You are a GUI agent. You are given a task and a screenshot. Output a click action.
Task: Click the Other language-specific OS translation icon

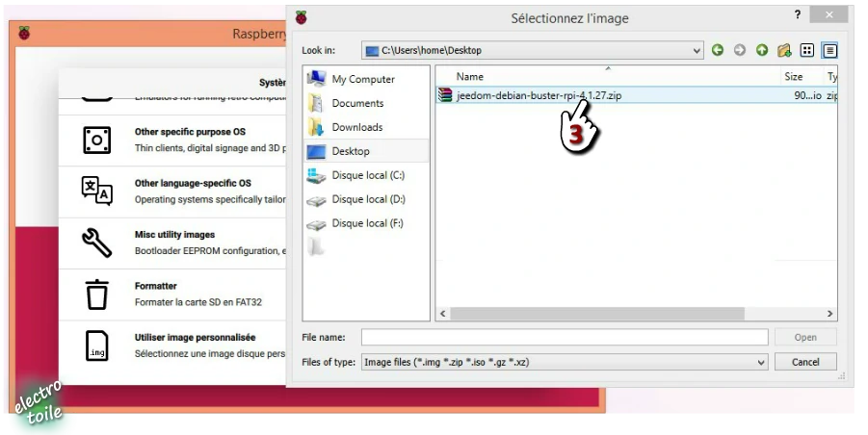(97, 192)
